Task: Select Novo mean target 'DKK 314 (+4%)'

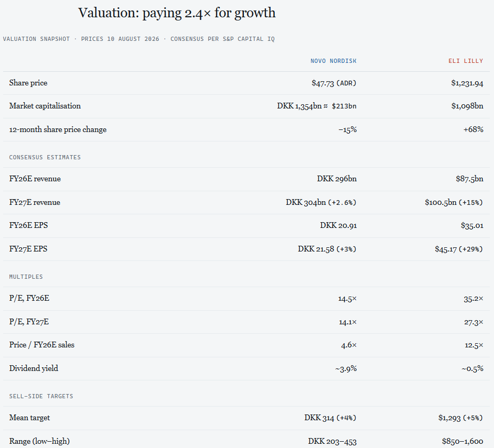Action: pos(330,418)
